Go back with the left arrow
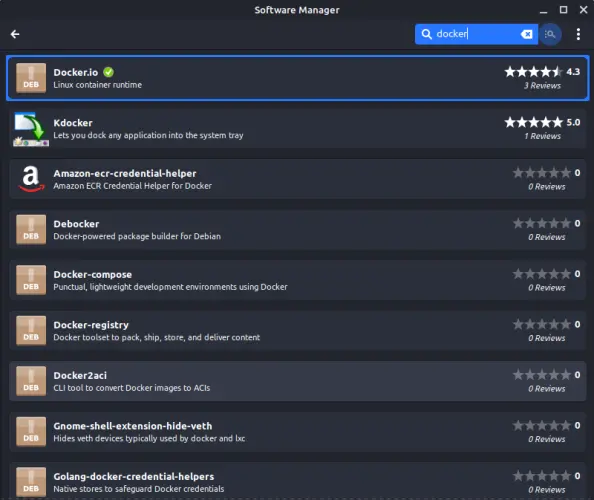Screen dimensions: 594x500 tap(15, 34)
